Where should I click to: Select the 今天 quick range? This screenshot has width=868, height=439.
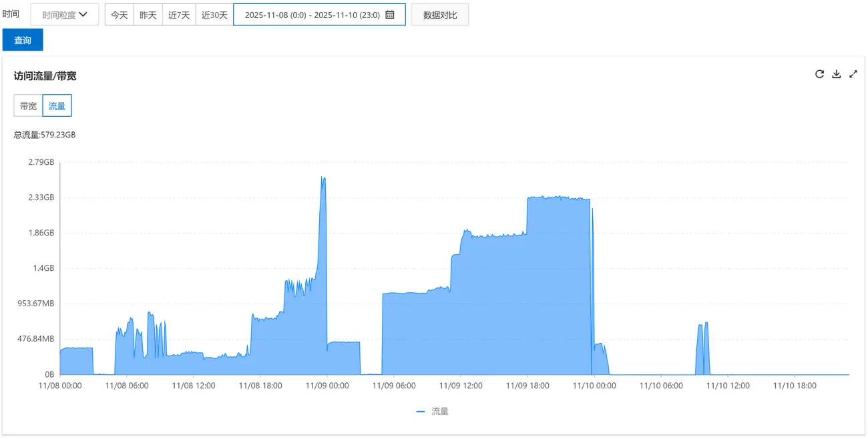(x=120, y=15)
